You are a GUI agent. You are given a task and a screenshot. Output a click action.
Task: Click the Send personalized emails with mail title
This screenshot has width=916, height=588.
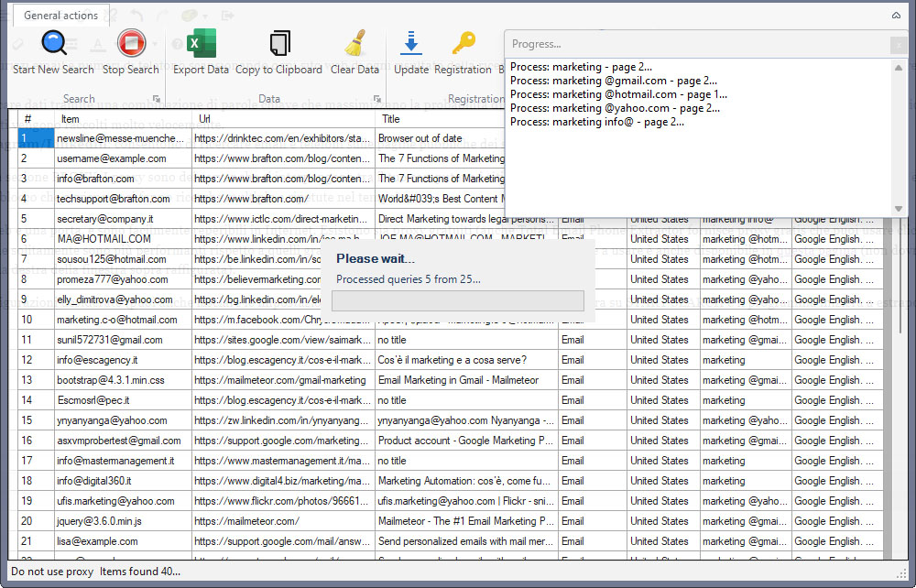tap(467, 541)
